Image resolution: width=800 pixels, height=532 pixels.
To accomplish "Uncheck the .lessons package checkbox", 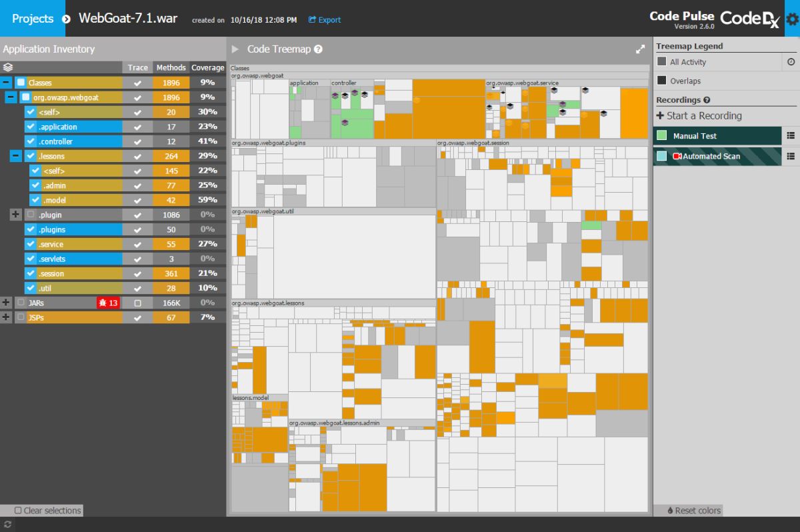I will (x=30, y=156).
